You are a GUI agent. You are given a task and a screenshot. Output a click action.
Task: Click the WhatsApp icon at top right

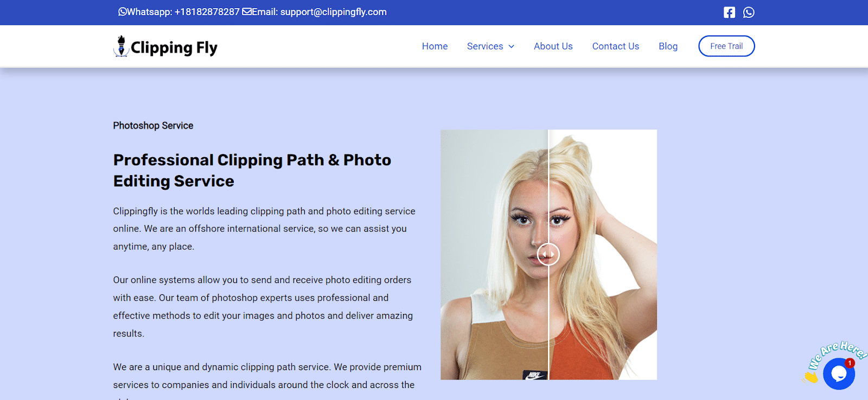pos(749,12)
